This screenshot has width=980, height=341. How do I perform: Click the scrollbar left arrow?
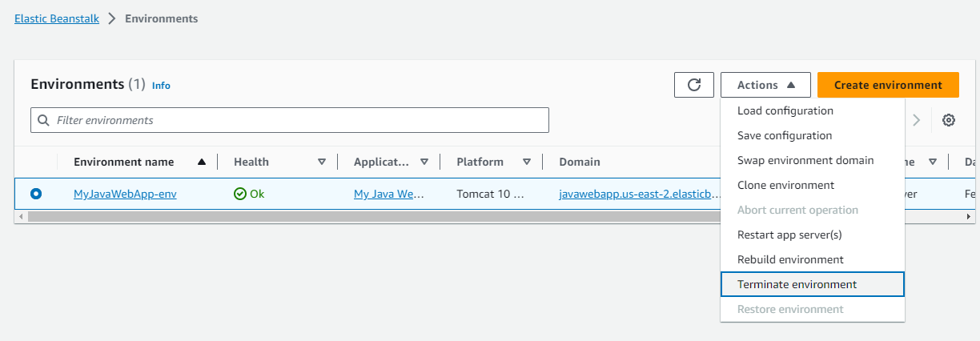click(x=20, y=217)
